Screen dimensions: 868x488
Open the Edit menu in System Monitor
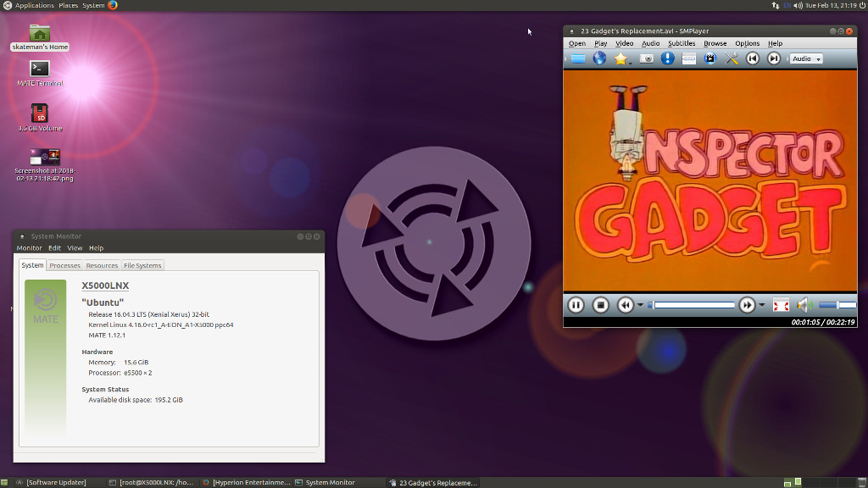click(54, 248)
